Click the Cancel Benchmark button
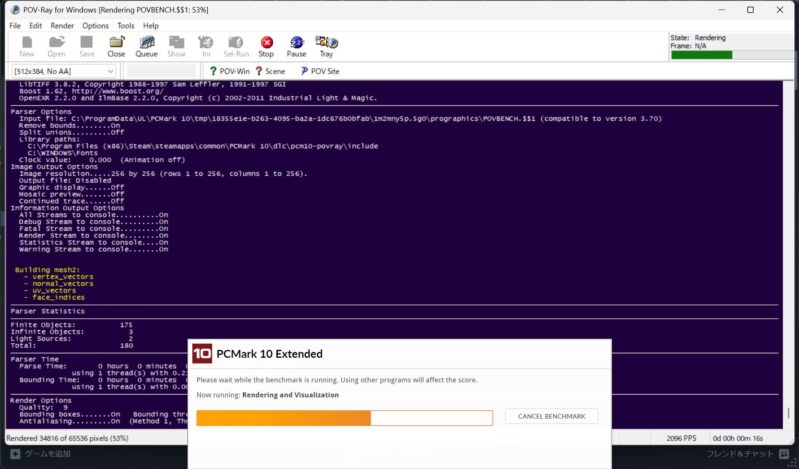This screenshot has height=469, width=799. pos(551,416)
